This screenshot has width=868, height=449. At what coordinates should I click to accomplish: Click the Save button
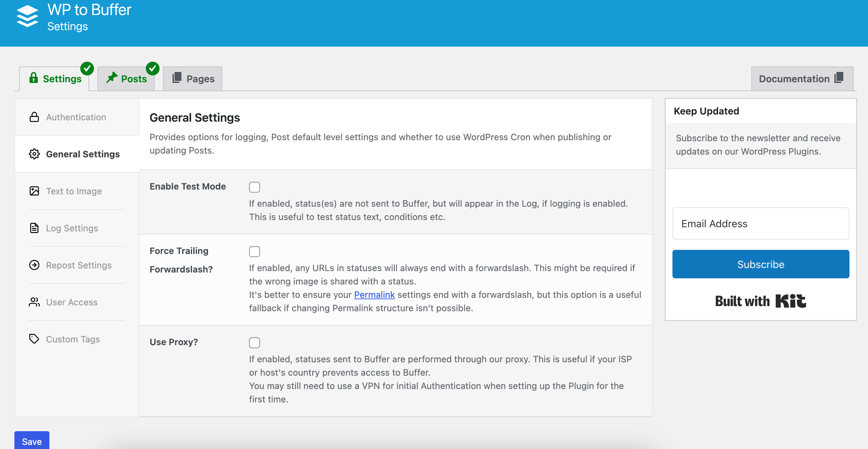[x=32, y=441]
